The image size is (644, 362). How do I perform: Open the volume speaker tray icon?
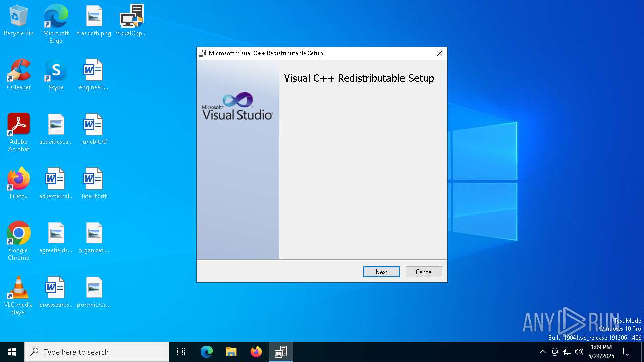coord(579,352)
